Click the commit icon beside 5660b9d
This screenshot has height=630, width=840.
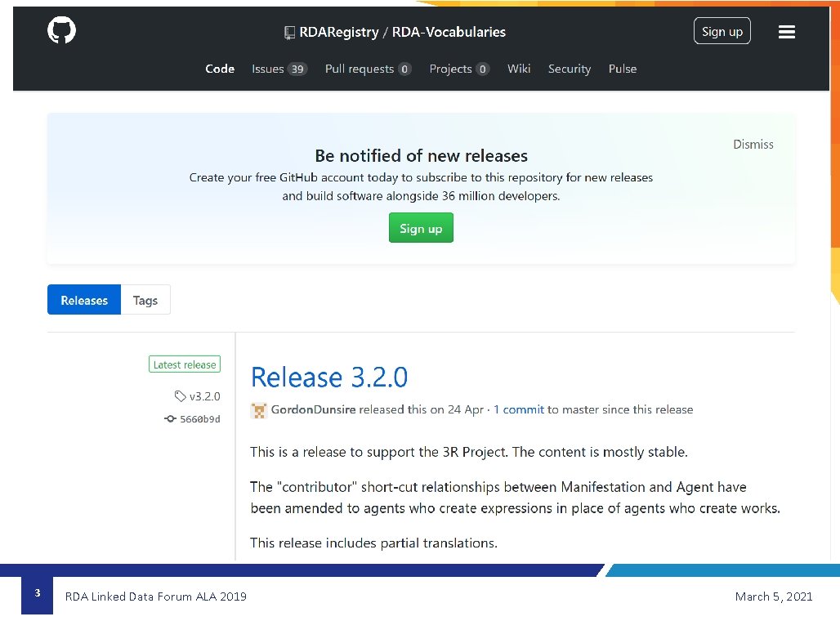point(170,419)
